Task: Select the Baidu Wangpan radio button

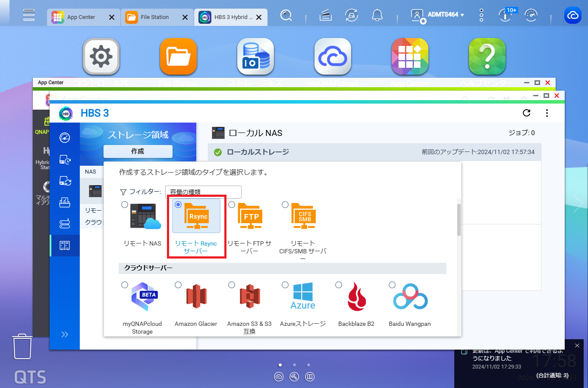Action: point(392,285)
